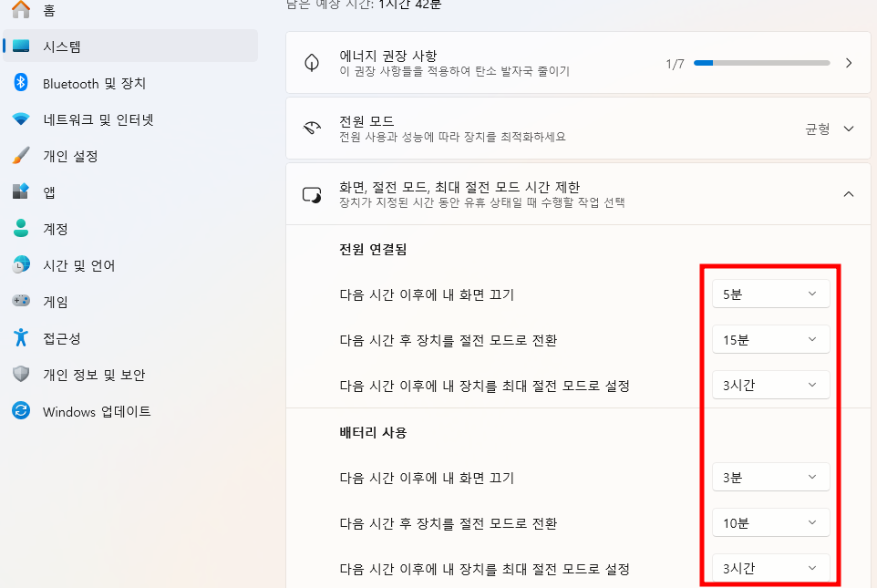Click the gauge icon for 전원 모드
This screenshot has width=877, height=588.
point(312,129)
